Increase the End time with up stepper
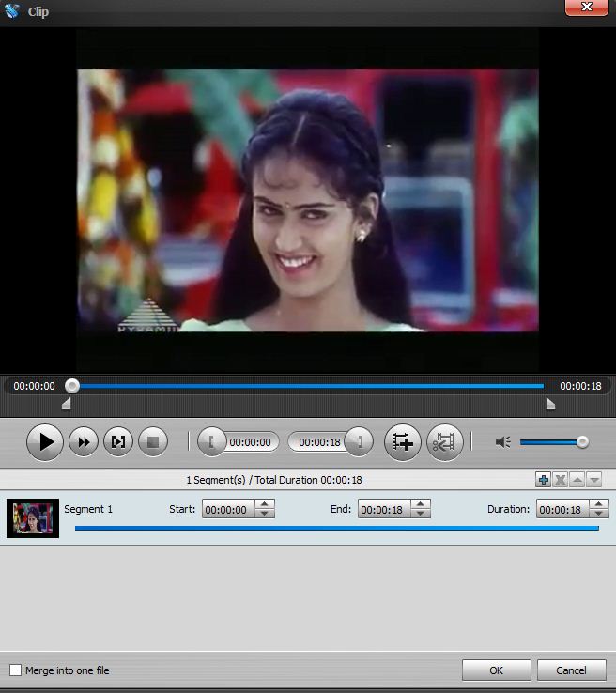 [421, 504]
